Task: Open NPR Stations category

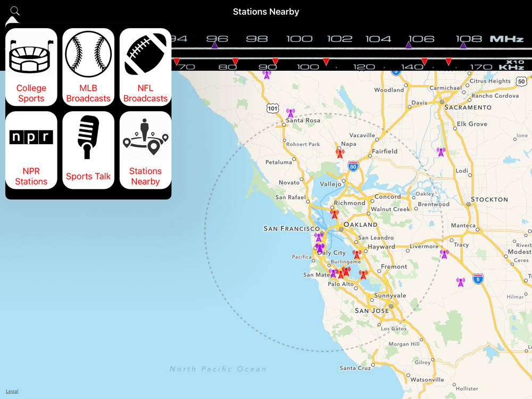Action: tap(31, 150)
